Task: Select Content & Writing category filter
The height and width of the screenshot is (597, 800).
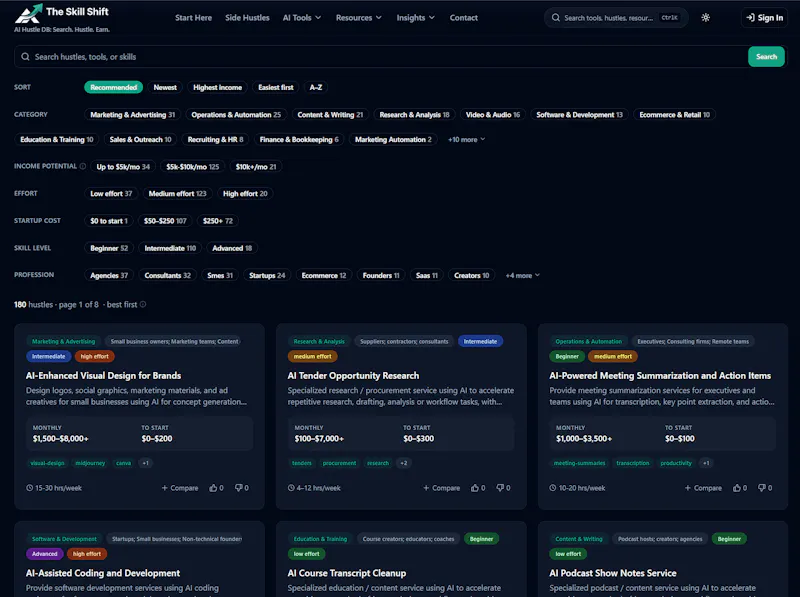Action: 330,115
